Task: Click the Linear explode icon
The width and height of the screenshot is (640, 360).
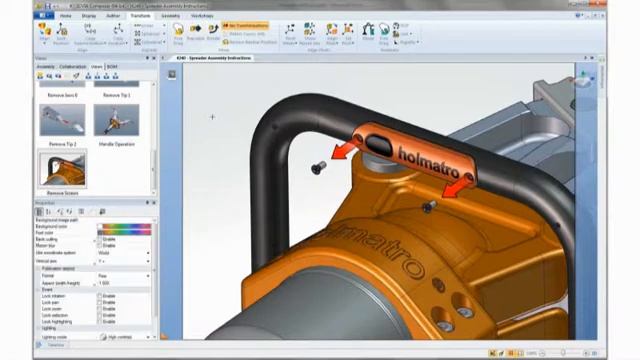Action: 138,26
